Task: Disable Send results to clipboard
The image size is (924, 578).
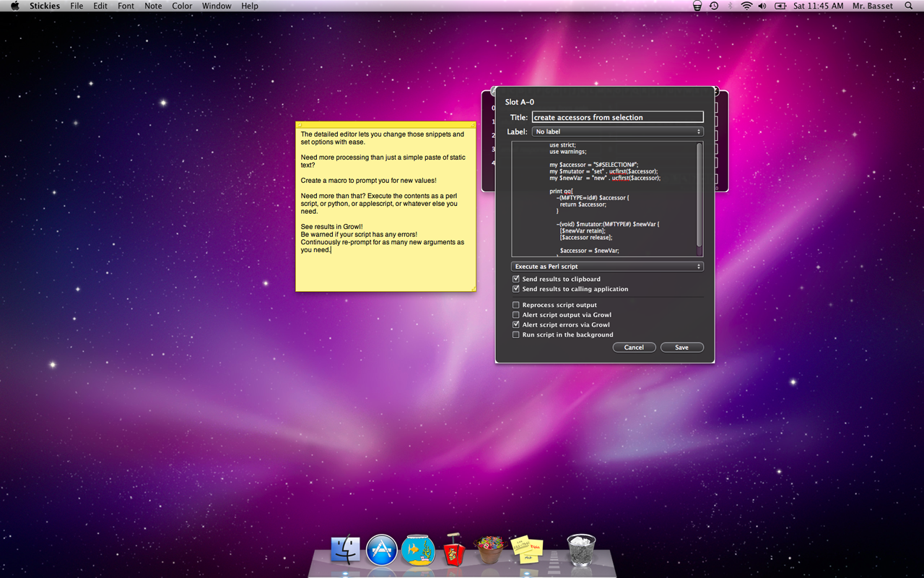Action: pos(516,279)
